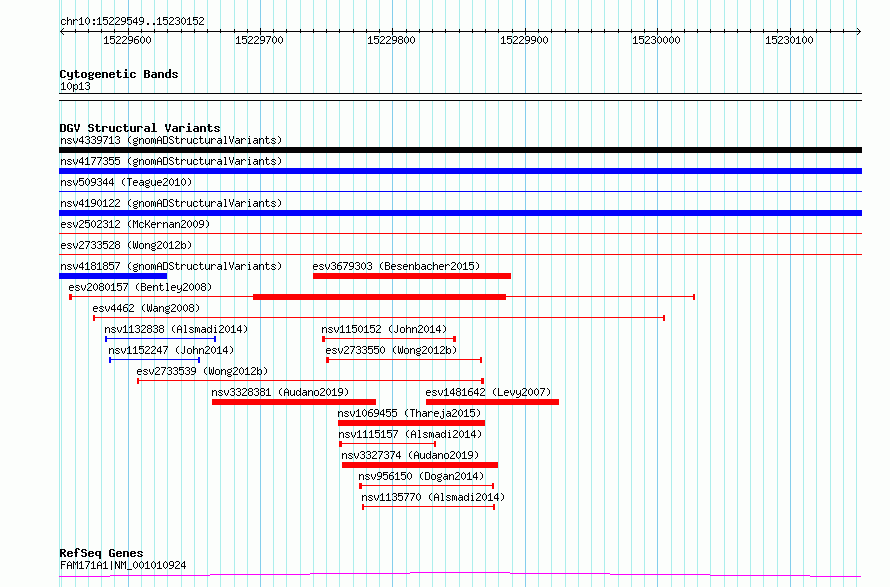Open nsv1135770 (Alsmadi2014) label
The height and width of the screenshot is (587, 890).
tap(433, 497)
